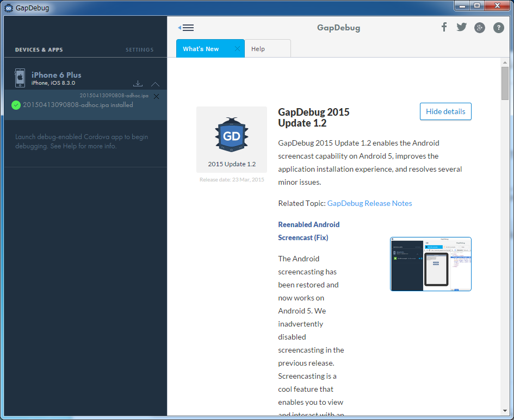Click the question mark help icon
Screen dimensions: 514x420
click(498, 28)
